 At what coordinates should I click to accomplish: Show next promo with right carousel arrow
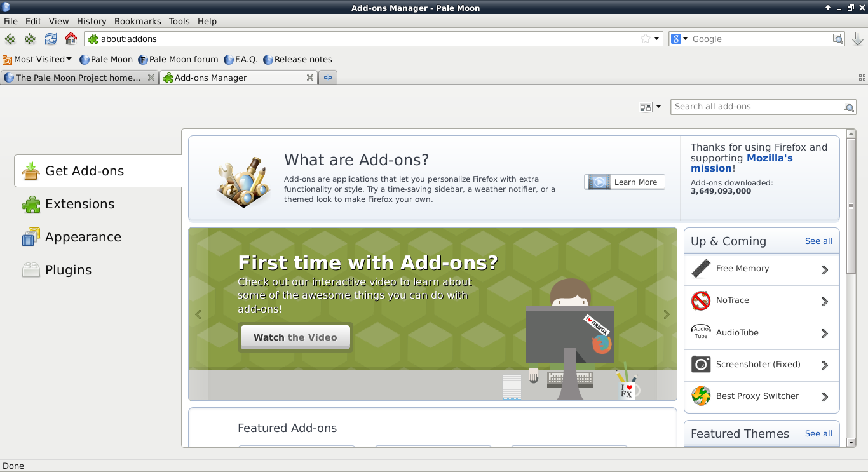(x=667, y=314)
